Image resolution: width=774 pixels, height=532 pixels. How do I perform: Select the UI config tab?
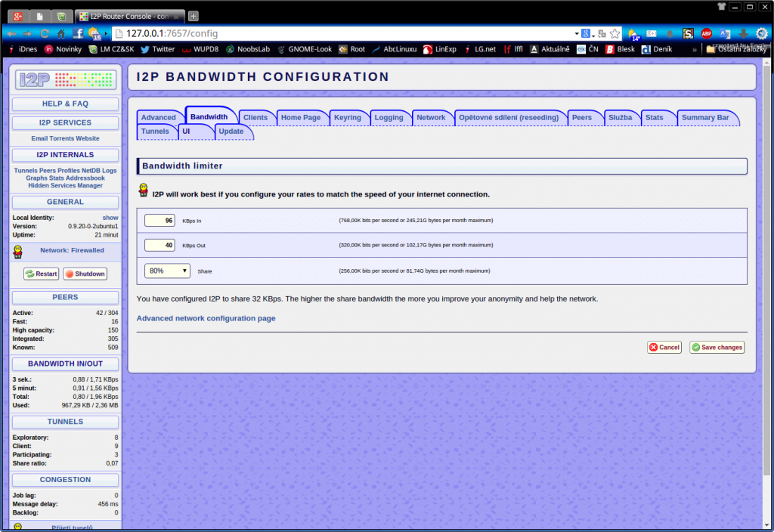[186, 131]
